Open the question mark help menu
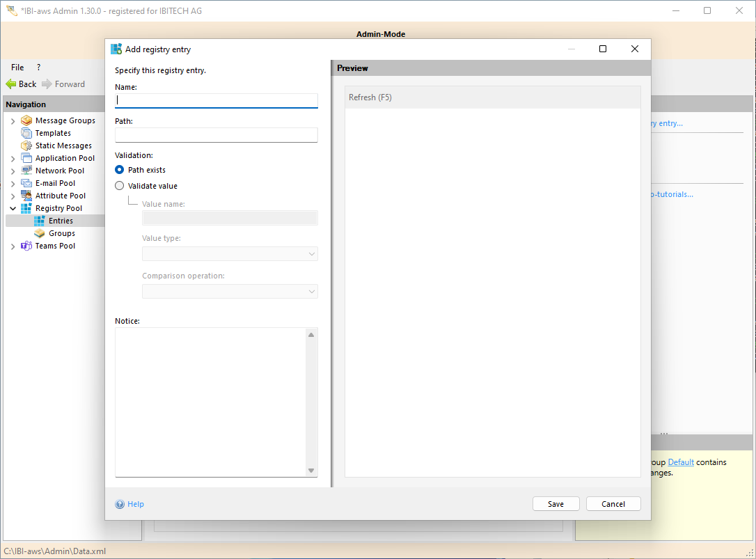This screenshot has width=756, height=559. tap(38, 68)
